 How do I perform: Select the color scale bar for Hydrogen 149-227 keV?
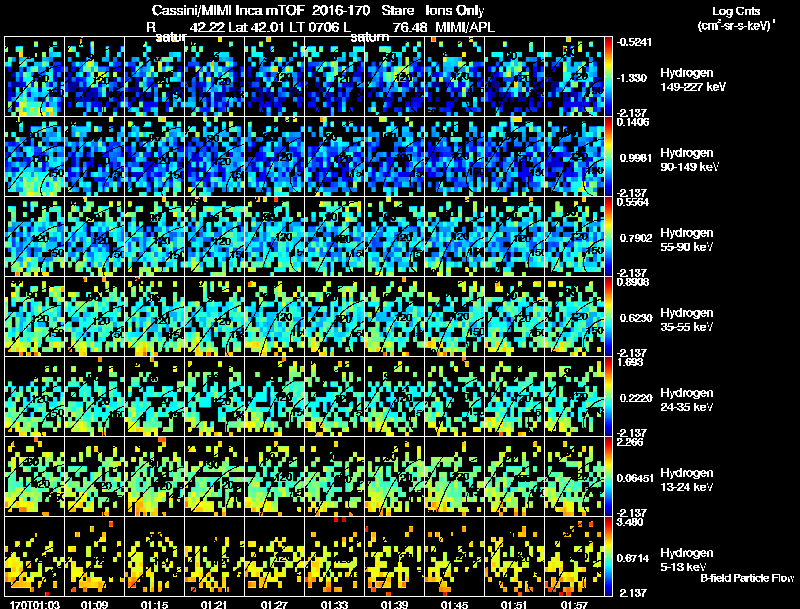pyautogui.click(x=608, y=77)
